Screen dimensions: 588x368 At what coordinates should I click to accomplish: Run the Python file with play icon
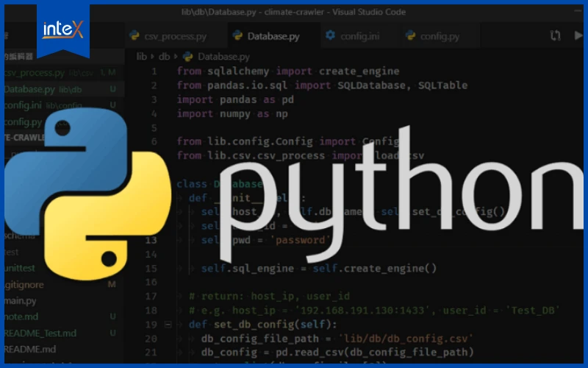(578, 35)
